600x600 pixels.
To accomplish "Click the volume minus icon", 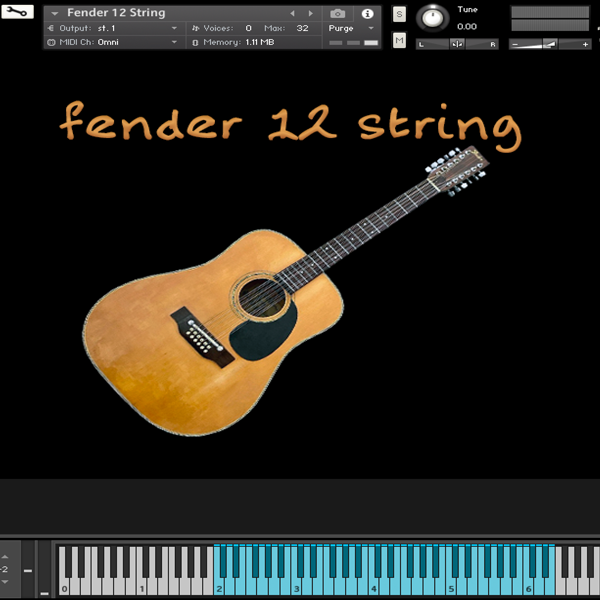I will click(x=516, y=44).
